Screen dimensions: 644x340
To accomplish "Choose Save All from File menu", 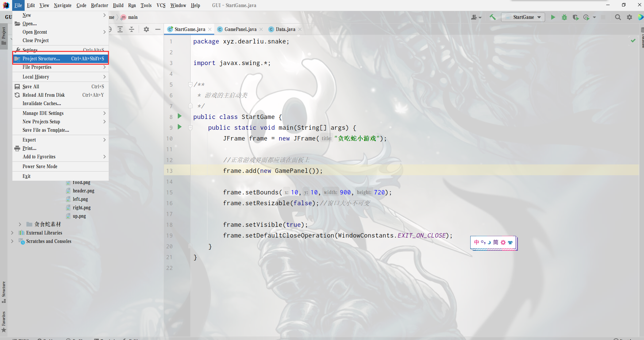I will tap(61, 87).
